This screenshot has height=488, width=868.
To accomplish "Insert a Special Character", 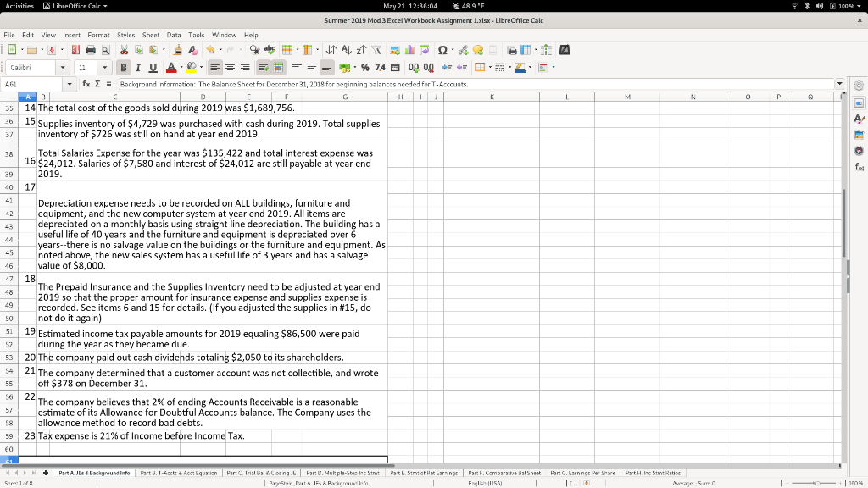I will coord(441,50).
